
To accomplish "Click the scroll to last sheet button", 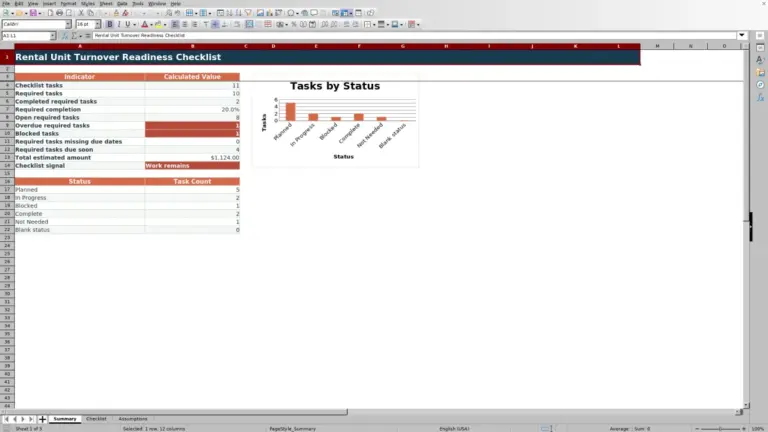I will click(x=31, y=419).
